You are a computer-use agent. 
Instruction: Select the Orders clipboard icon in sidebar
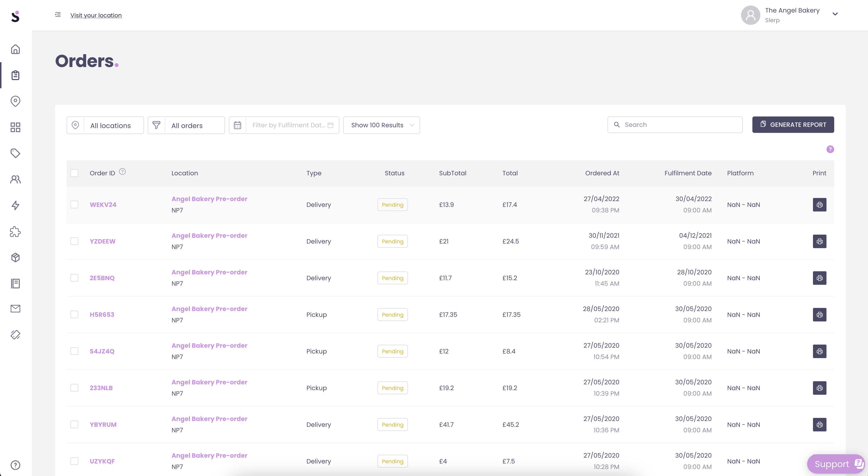pyautogui.click(x=15, y=75)
